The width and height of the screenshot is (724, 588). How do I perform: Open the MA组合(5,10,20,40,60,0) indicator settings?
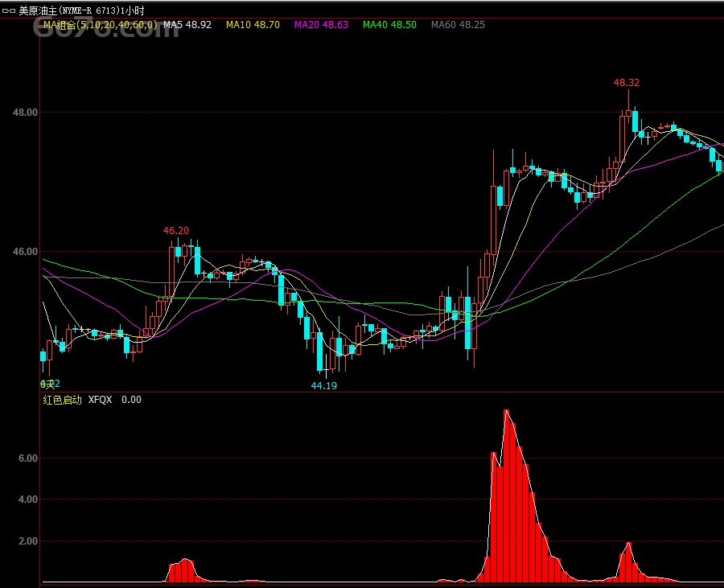[101, 25]
